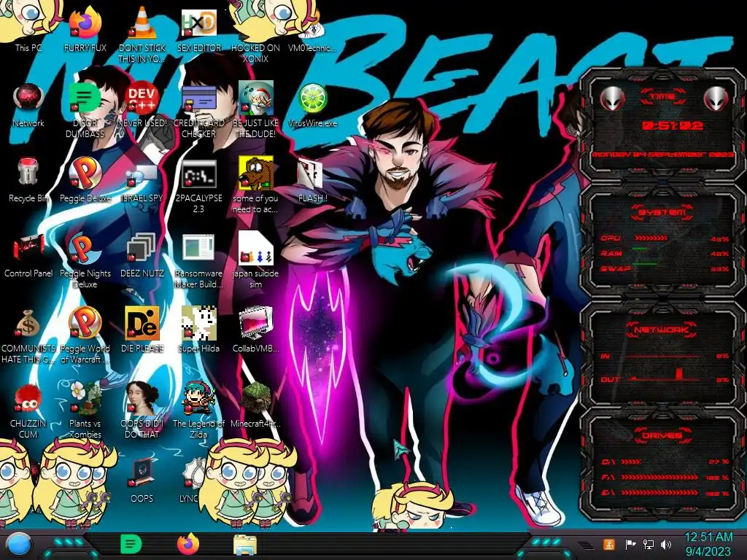
Task: Click the C:\ drive usage bar
Action: click(631, 462)
